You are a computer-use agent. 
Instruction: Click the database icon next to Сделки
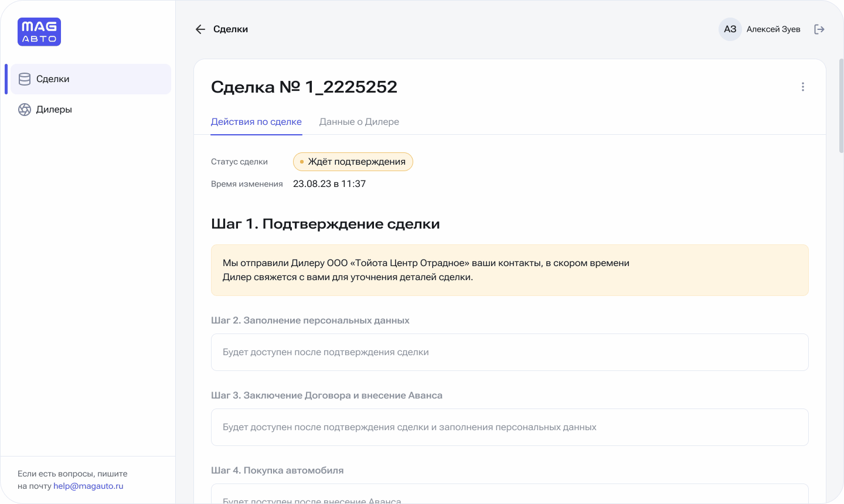(x=25, y=79)
